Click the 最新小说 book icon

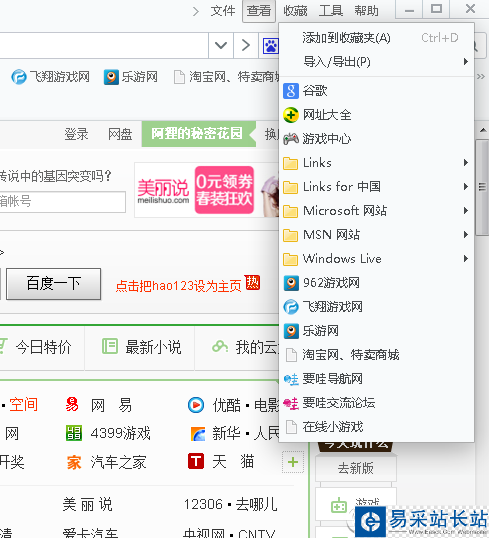click(x=110, y=346)
